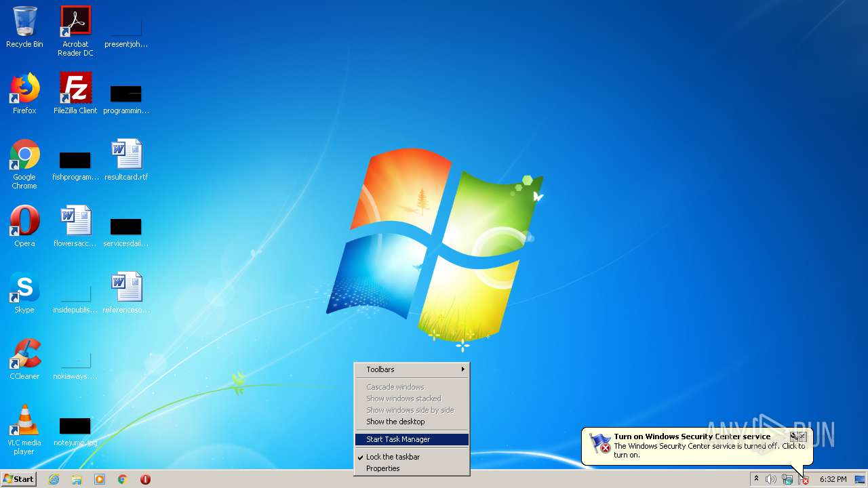This screenshot has height=488, width=868.
Task: Open Chrome from the taskbar
Action: click(x=123, y=479)
